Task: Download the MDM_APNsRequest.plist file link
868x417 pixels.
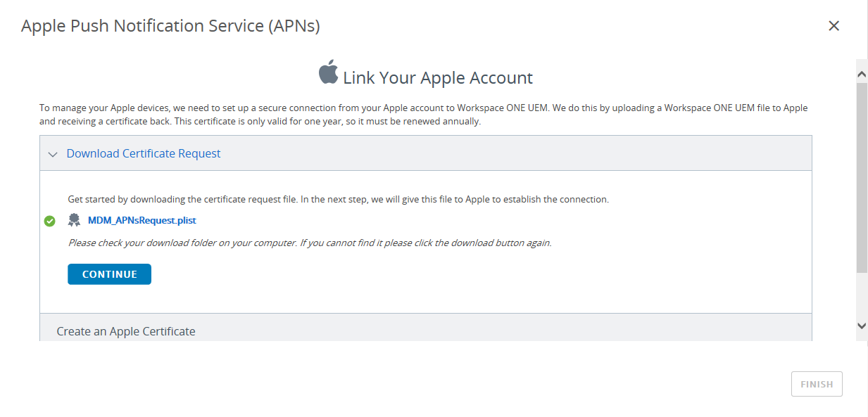Action: click(x=142, y=220)
